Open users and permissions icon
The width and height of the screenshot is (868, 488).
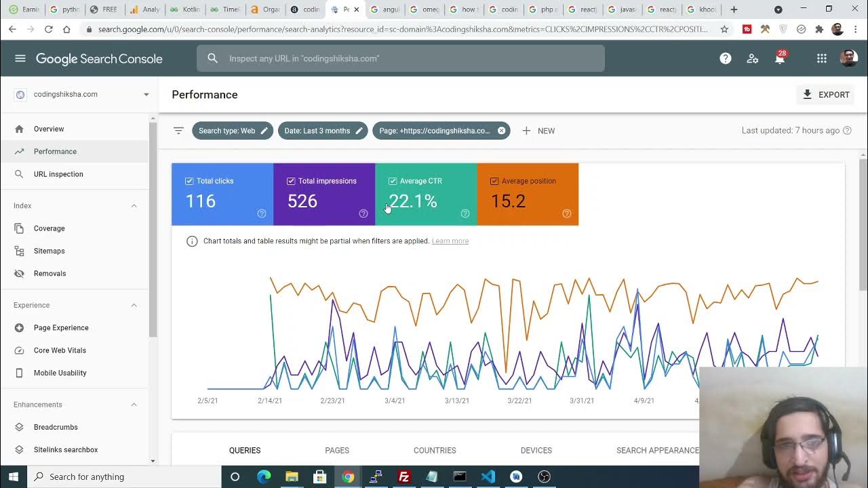click(x=753, y=58)
